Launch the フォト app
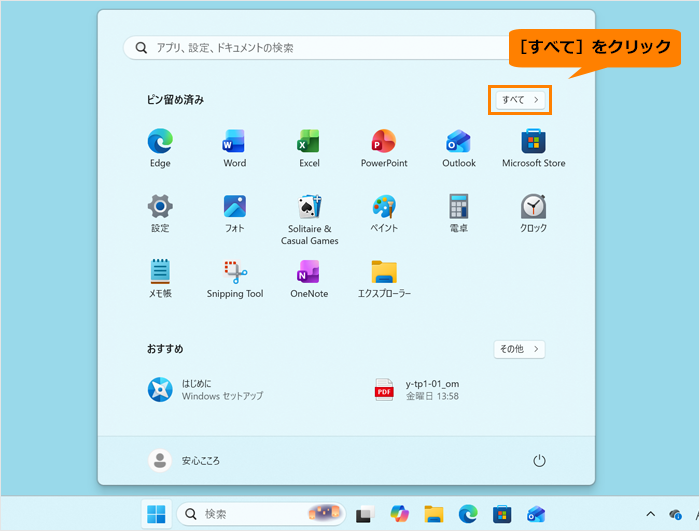 tap(234, 213)
